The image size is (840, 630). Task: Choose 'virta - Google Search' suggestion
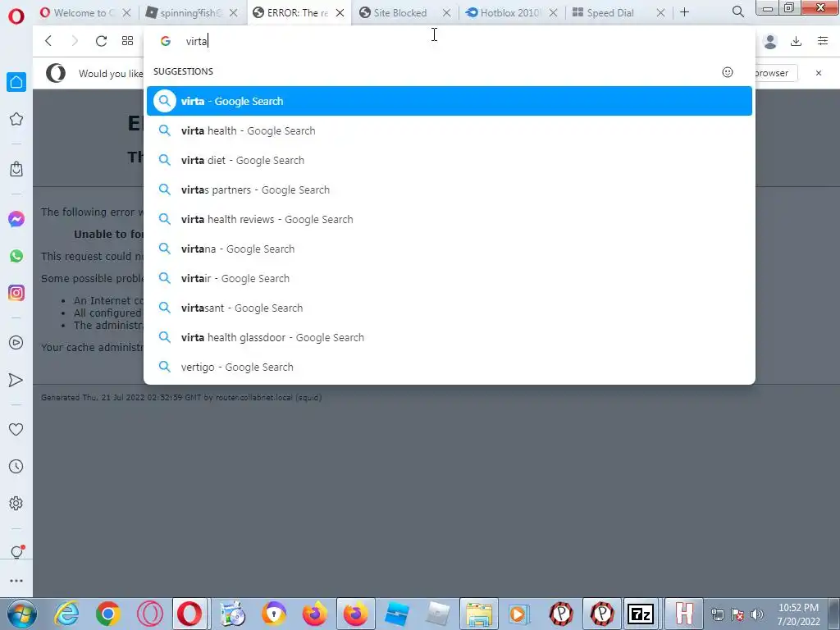pos(450,101)
